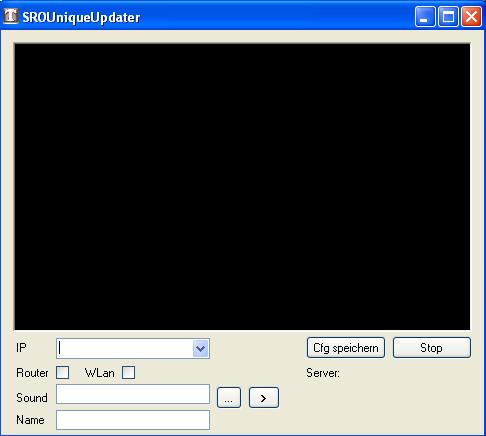Save the config via Cfg speichern
486x436 pixels.
346,348
